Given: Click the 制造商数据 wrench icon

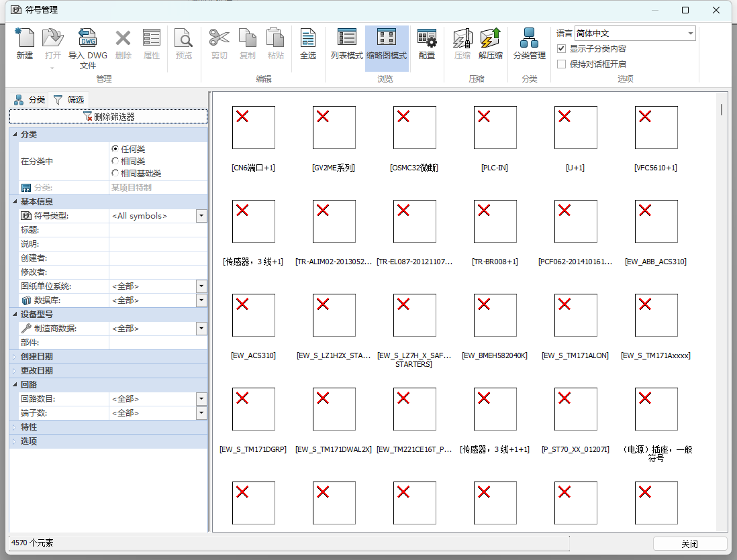Looking at the screenshot, I should click(x=26, y=329).
